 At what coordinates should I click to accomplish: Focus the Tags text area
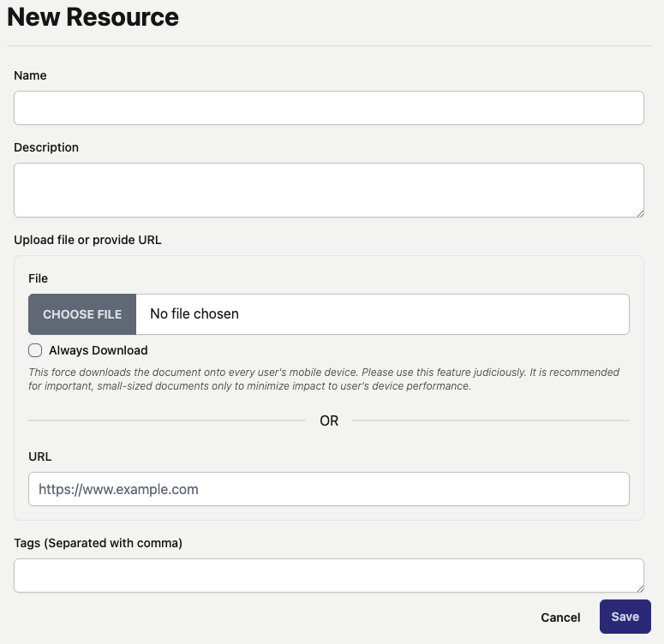(328, 575)
